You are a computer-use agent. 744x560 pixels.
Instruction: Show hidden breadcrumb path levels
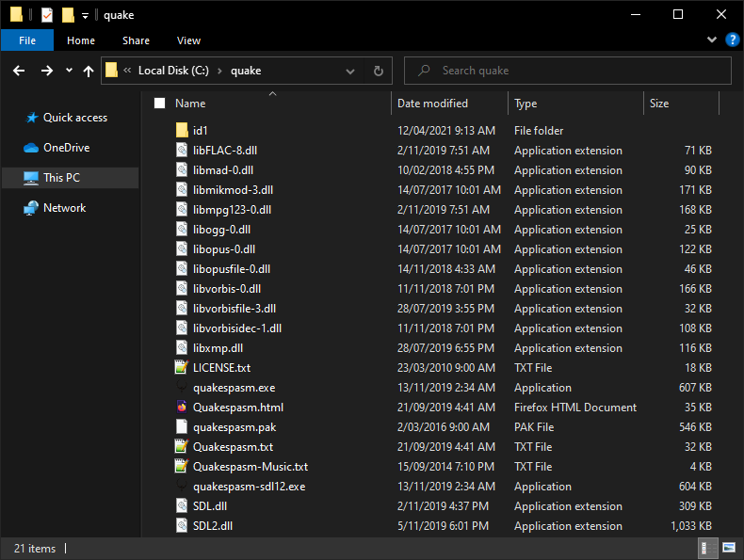click(127, 71)
